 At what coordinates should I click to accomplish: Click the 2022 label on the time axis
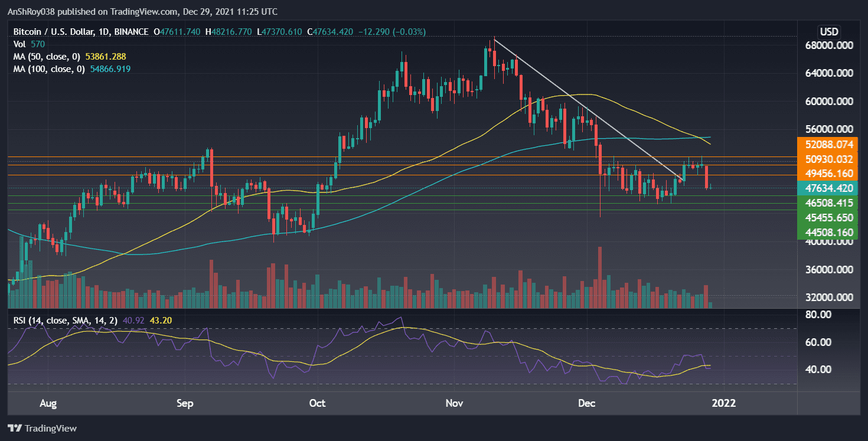(724, 403)
